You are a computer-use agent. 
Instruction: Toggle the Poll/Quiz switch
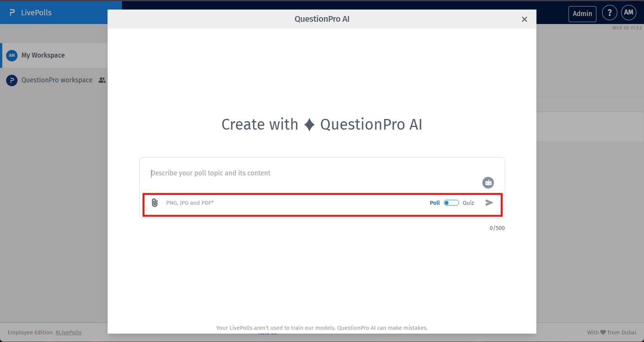tap(451, 203)
